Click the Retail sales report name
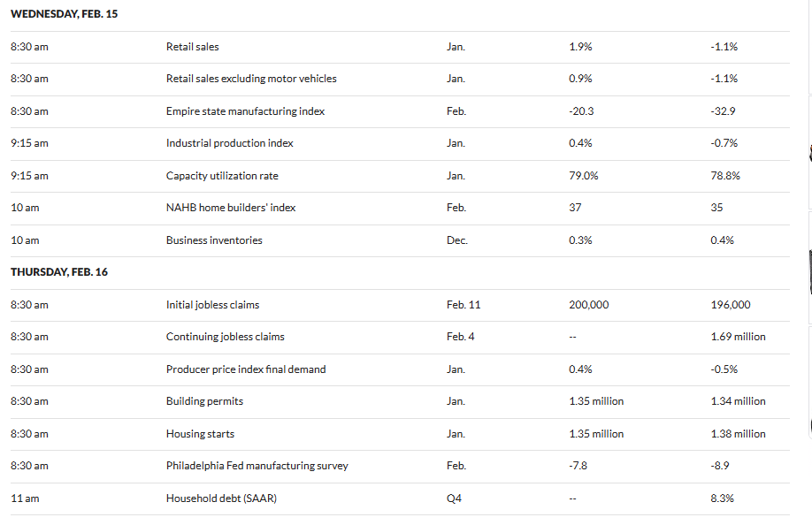 pyautogui.click(x=192, y=47)
